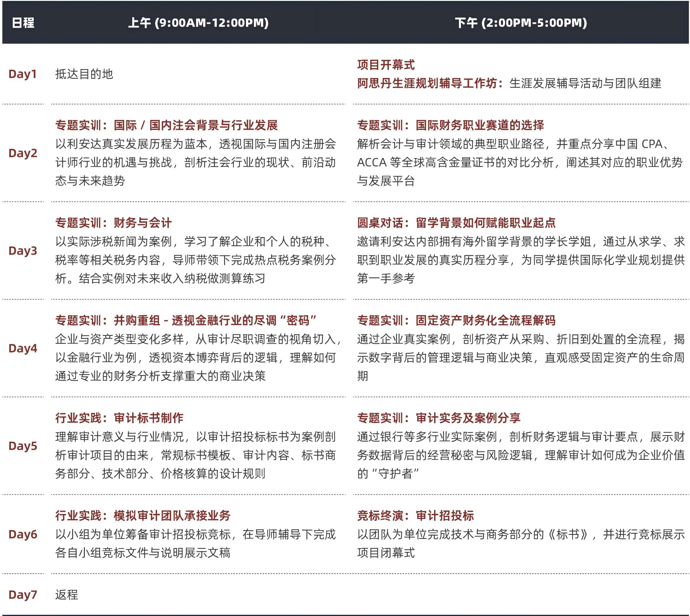Select the Day1 row label
This screenshot has width=690, height=616.
point(22,74)
